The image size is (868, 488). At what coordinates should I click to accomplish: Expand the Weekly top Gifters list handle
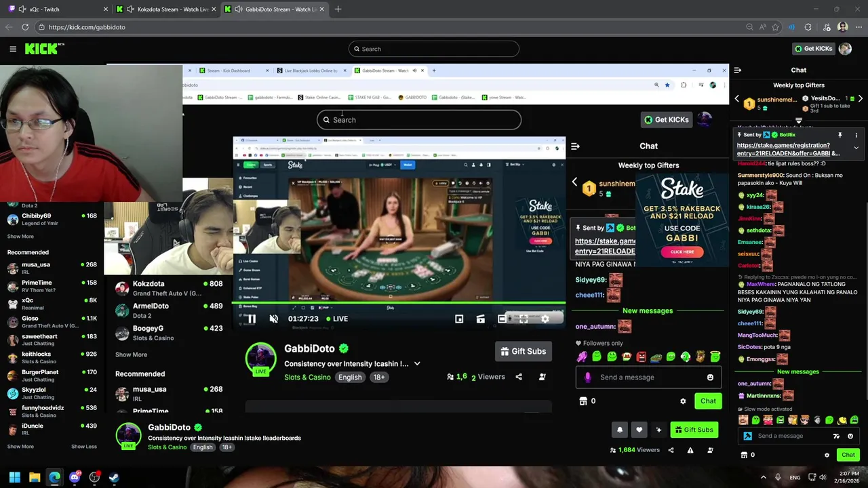tap(798, 121)
